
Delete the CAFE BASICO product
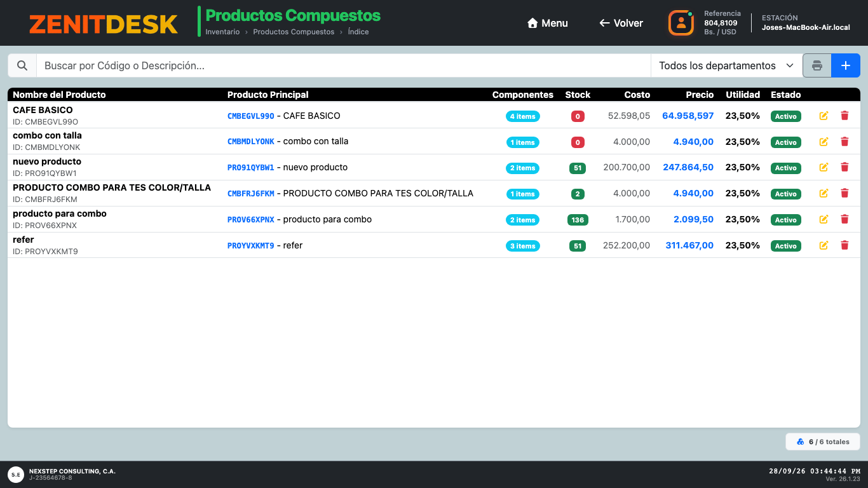pos(844,116)
